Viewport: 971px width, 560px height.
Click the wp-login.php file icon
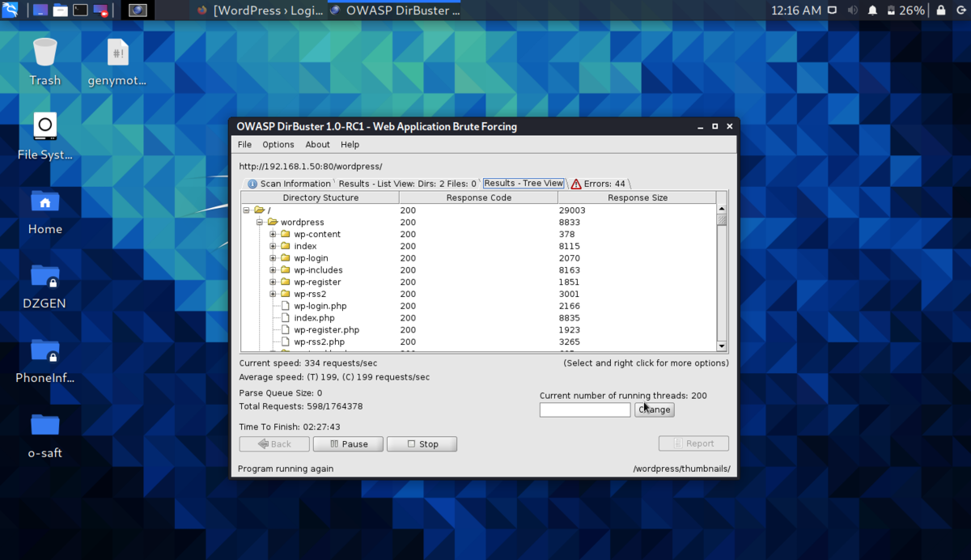point(286,306)
